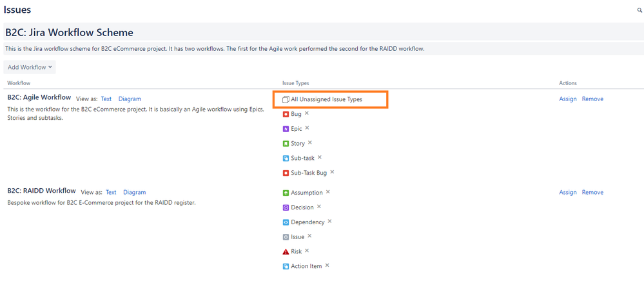Click the Risk label text

[297, 251]
